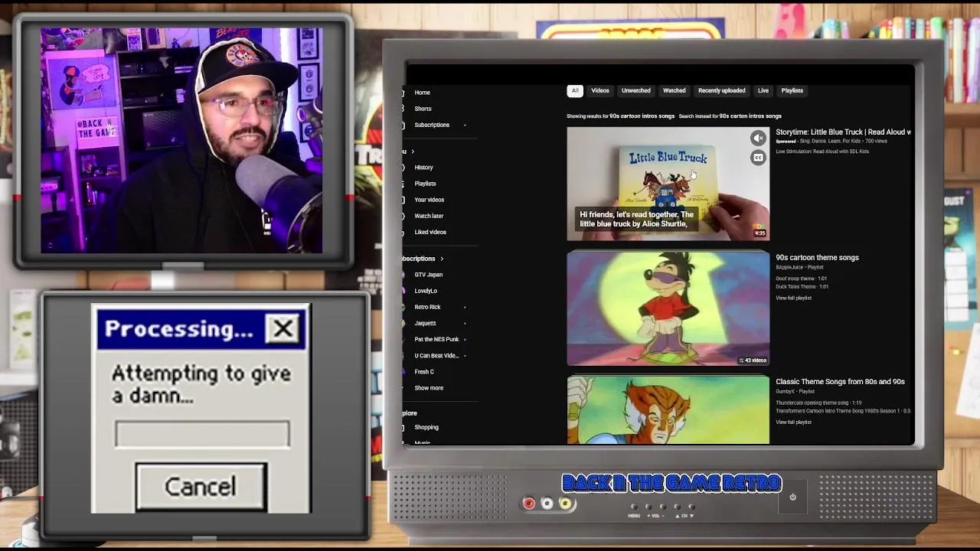Click the yellow RCA jack on the TV

[565, 504]
